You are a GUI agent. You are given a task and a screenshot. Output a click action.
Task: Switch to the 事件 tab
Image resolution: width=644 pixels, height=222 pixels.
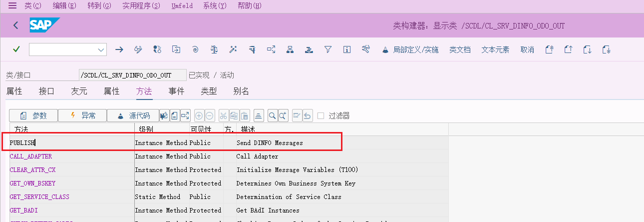coord(176,91)
